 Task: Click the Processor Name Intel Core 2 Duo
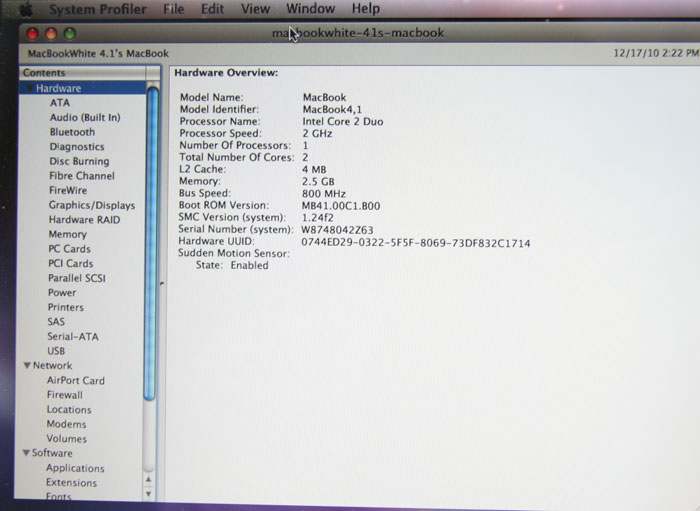(x=343, y=121)
